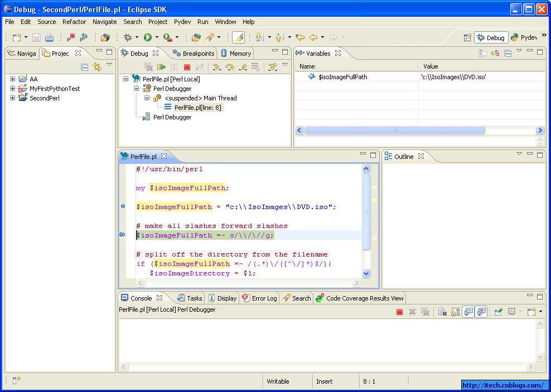551x392 pixels.
Task: Open Run launch dropdown arrow
Action: [x=157, y=37]
